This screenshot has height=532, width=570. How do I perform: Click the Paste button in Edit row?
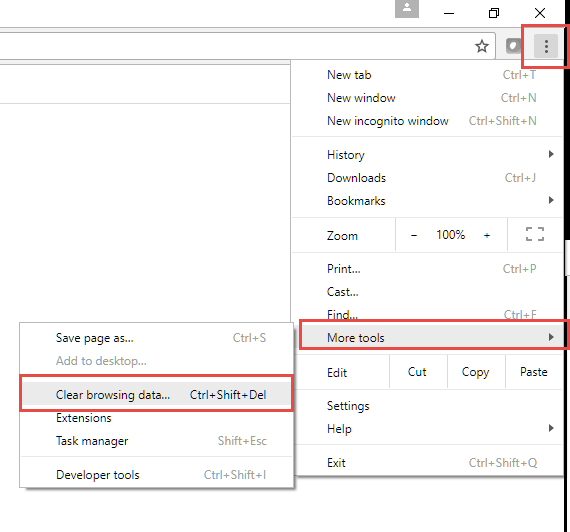coord(534,372)
